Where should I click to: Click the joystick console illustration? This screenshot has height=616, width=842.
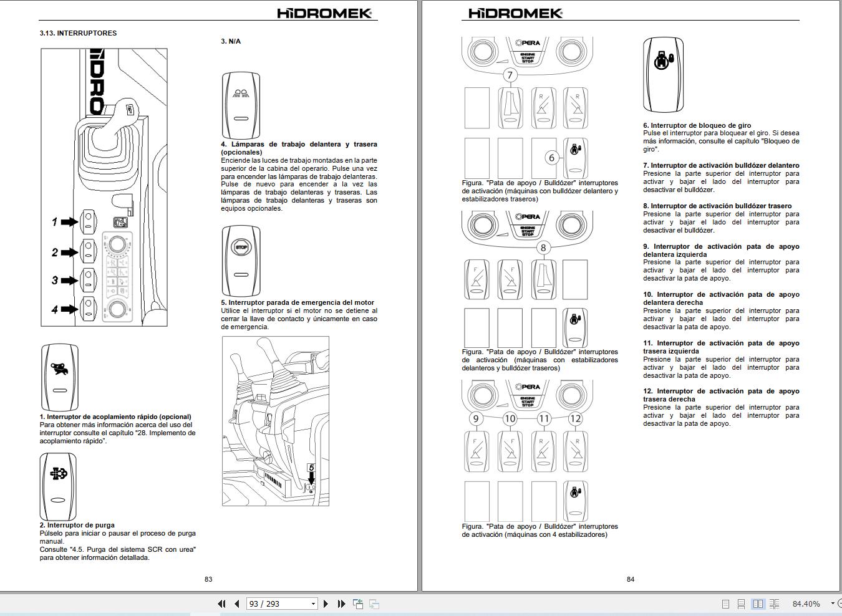tap(104, 187)
